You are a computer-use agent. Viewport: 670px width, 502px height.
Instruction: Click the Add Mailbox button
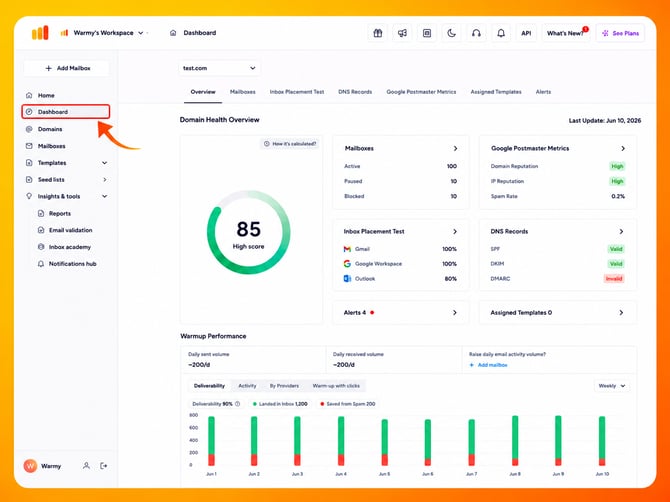[67, 68]
